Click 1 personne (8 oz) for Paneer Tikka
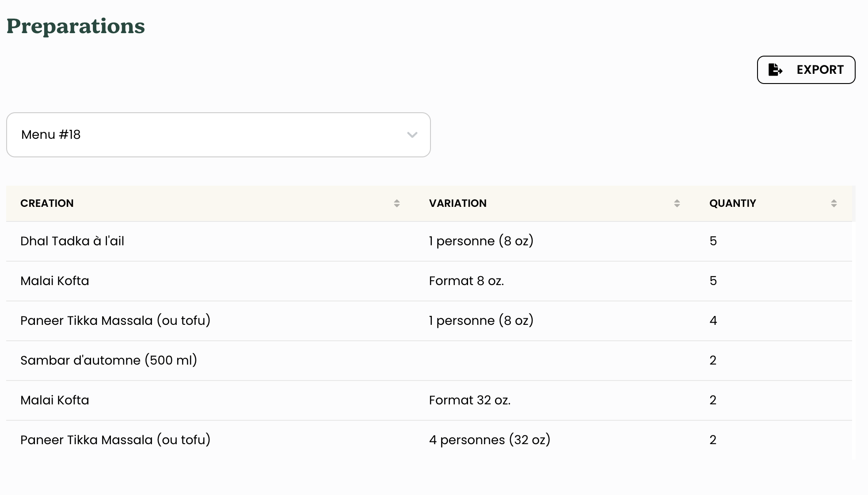 click(481, 321)
